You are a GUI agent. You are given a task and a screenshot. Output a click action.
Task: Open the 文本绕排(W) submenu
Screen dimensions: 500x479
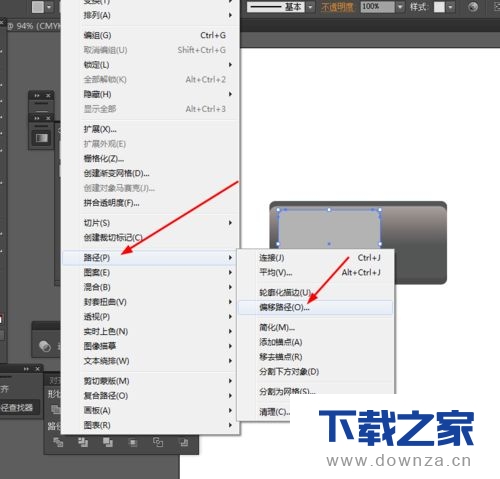[x=151, y=361]
